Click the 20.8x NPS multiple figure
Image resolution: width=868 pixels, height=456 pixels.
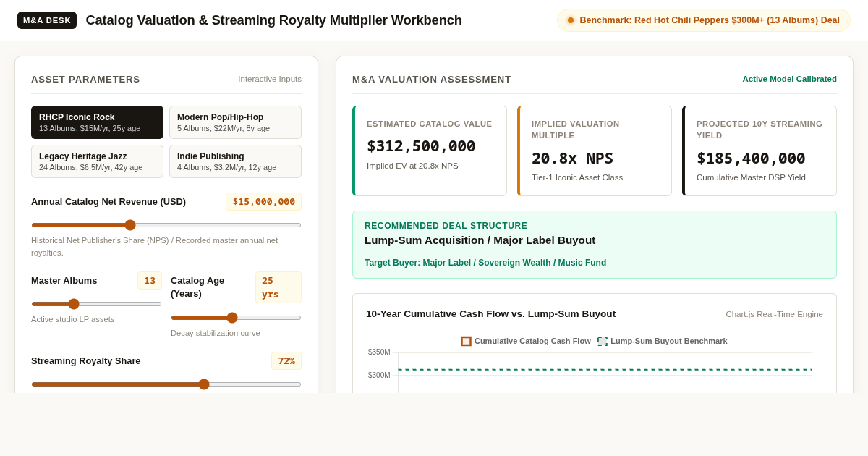572,159
